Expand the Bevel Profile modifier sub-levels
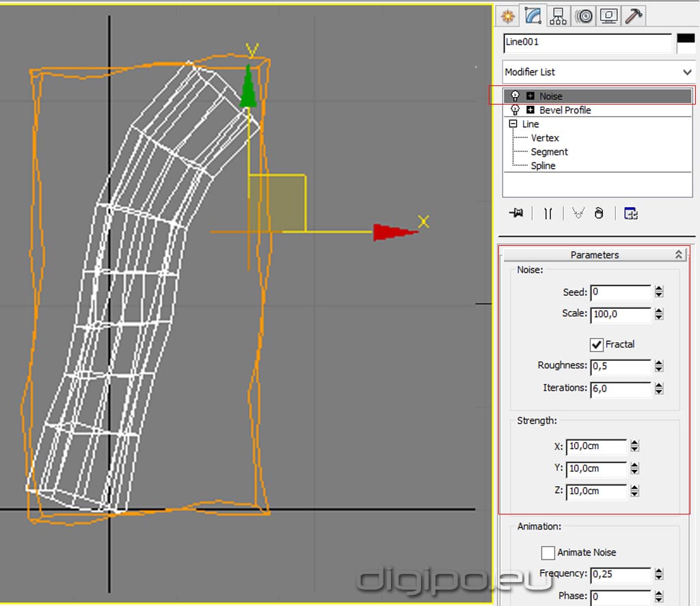 pyautogui.click(x=530, y=110)
